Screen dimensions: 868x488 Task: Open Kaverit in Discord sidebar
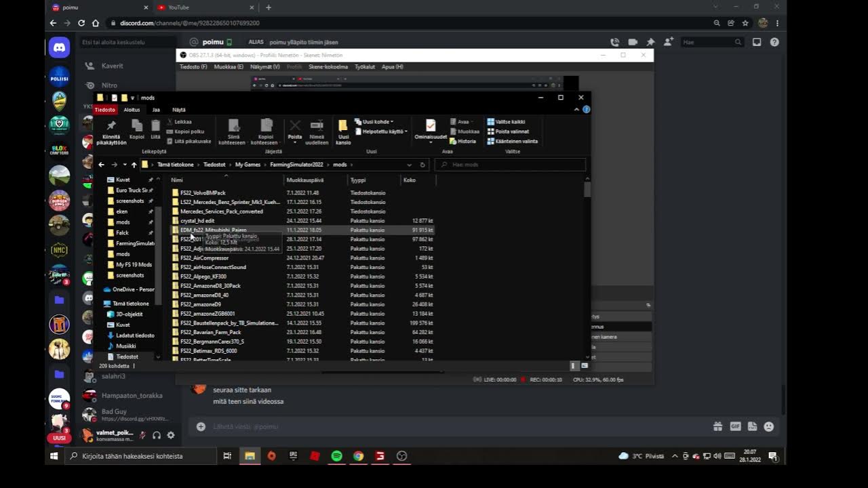tap(112, 66)
